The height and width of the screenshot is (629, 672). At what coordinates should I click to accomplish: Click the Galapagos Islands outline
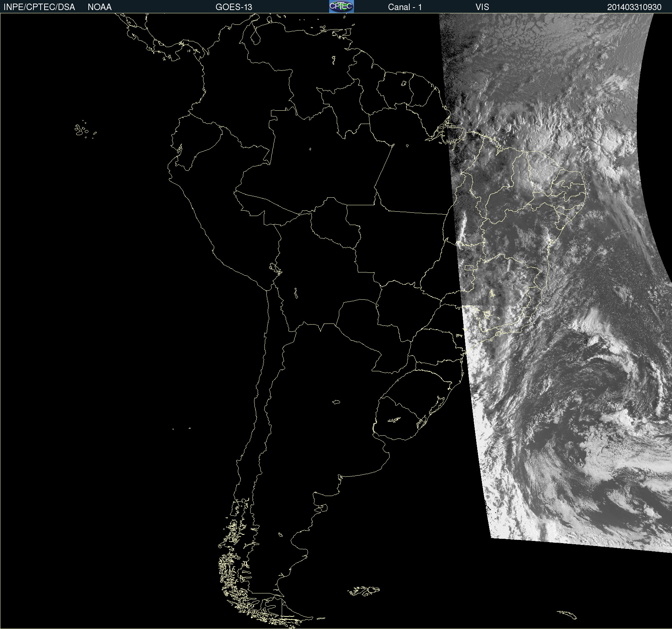point(86,130)
